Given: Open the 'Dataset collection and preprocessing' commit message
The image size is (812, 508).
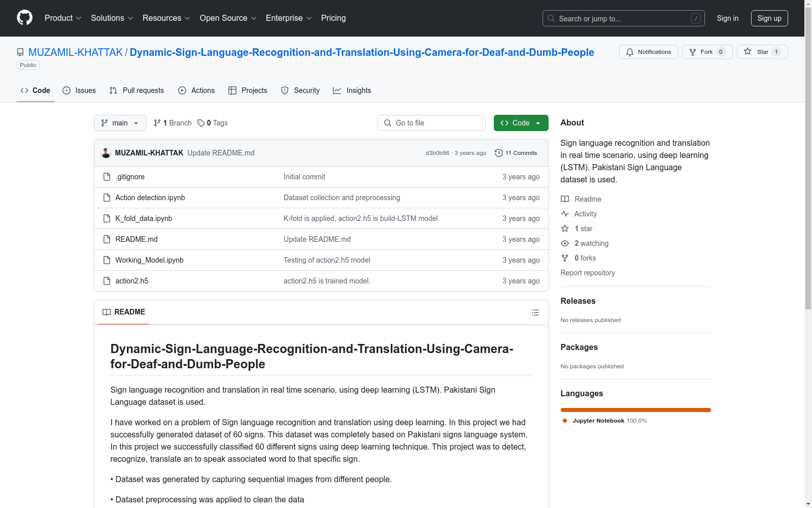Looking at the screenshot, I should 342,198.
